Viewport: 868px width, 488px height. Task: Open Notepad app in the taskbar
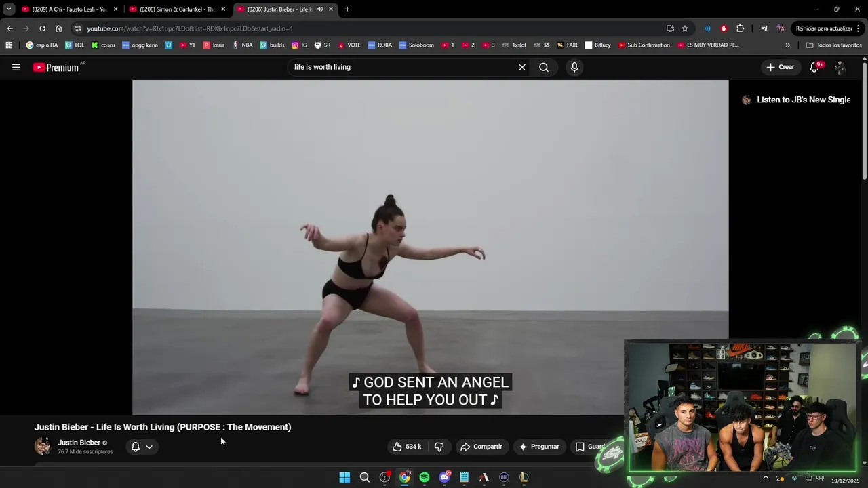(x=464, y=477)
